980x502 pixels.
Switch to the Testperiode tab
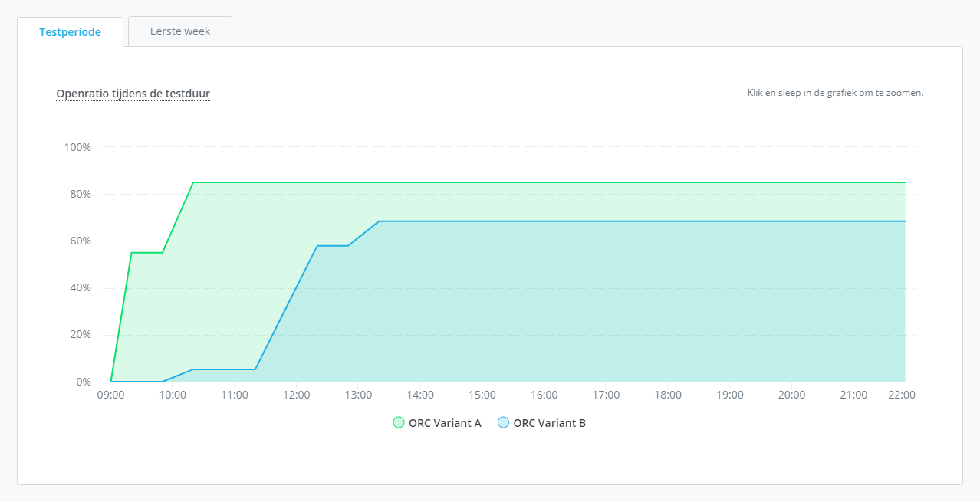pos(70,32)
